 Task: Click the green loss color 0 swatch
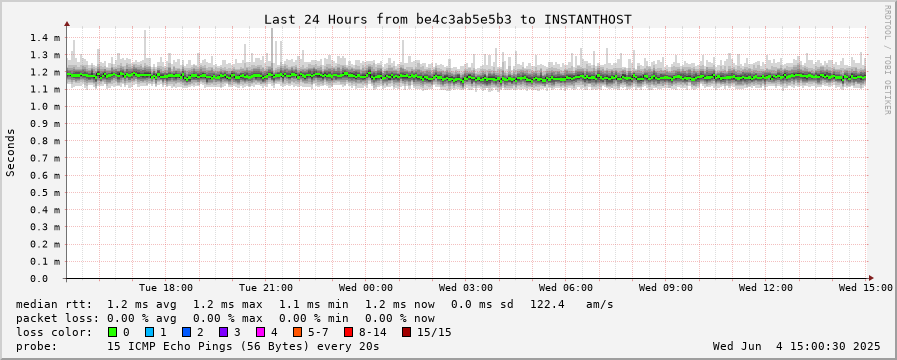[113, 332]
